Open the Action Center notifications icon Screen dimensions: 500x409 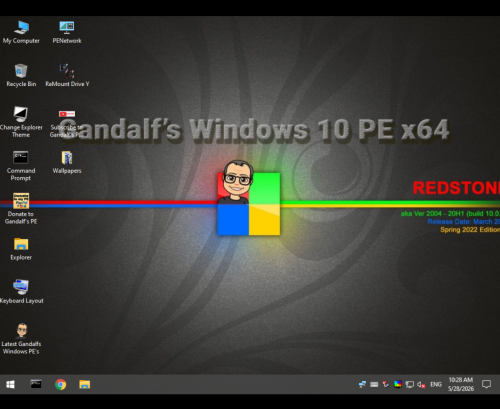486,384
